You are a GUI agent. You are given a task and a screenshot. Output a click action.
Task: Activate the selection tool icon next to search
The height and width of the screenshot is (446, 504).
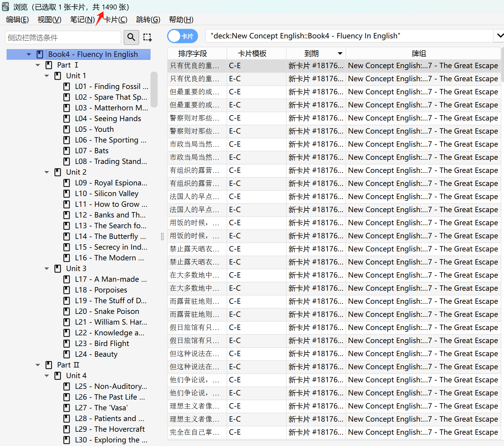(147, 37)
